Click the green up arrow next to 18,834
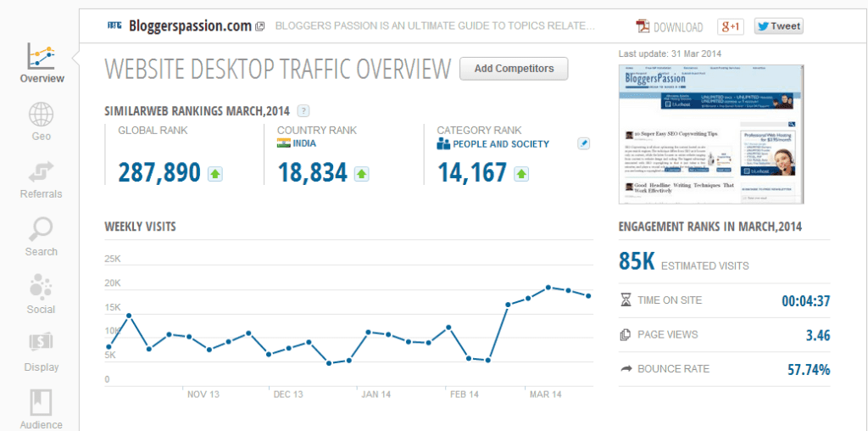868x431 pixels. coord(361,175)
